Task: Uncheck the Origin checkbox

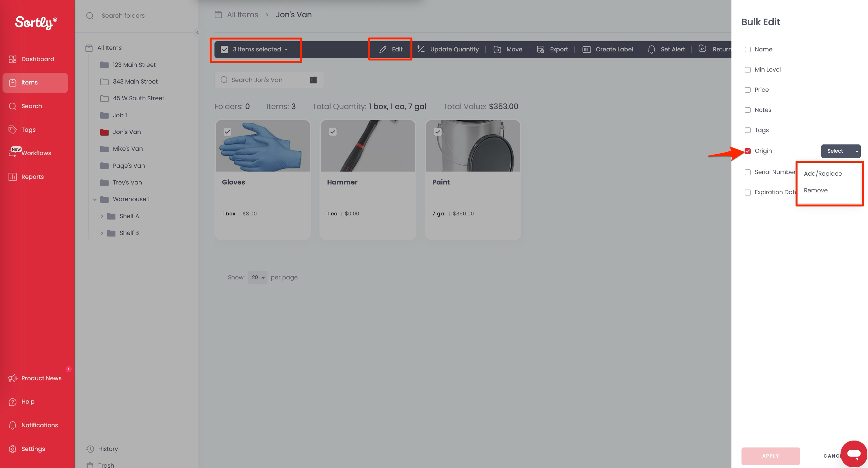Action: [748, 151]
